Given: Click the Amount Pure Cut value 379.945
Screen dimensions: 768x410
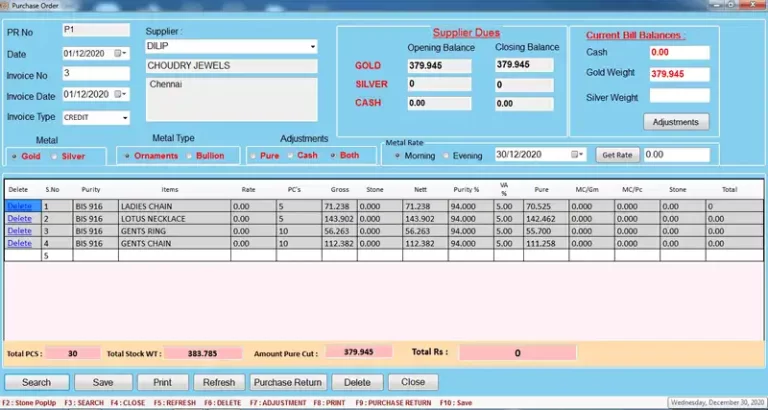Looking at the screenshot, I should tap(359, 352).
